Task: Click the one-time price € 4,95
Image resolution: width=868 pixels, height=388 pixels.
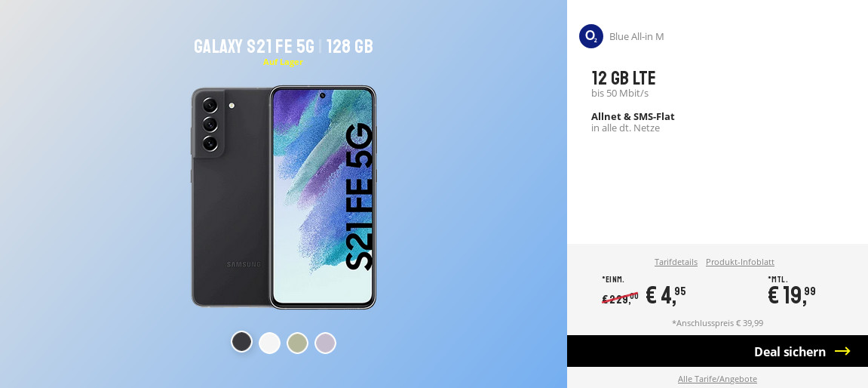Action: point(666,295)
